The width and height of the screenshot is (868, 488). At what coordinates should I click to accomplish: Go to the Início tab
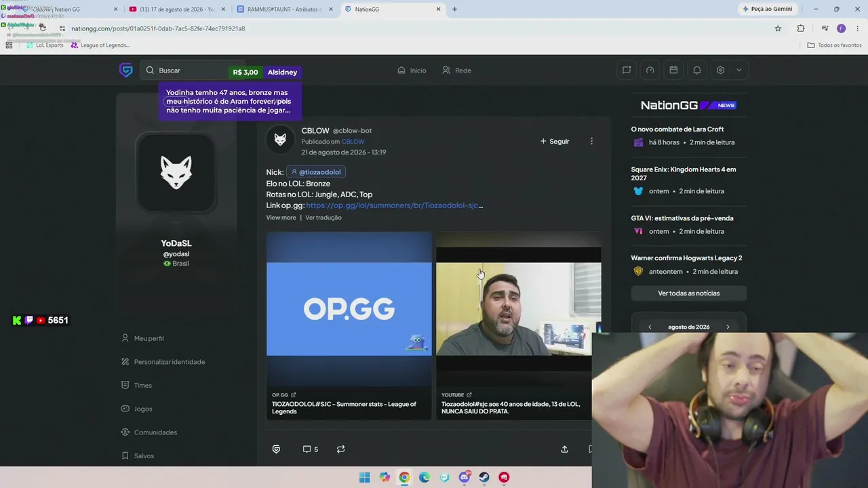(412, 70)
